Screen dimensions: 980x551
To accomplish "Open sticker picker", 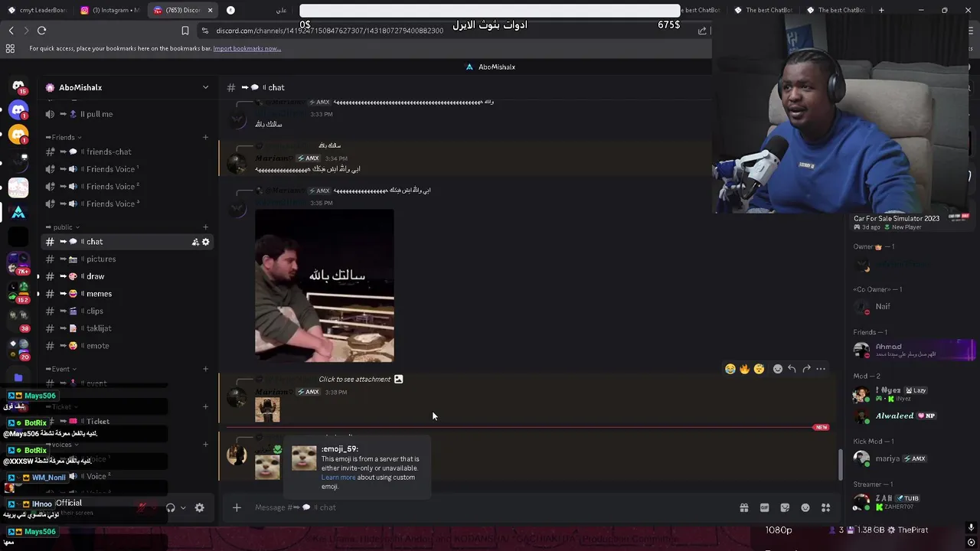I will click(785, 507).
